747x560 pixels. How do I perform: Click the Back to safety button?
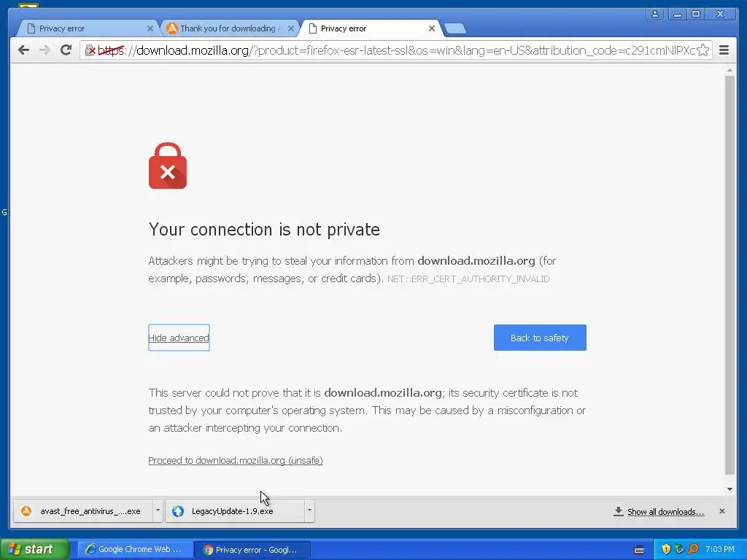540,338
